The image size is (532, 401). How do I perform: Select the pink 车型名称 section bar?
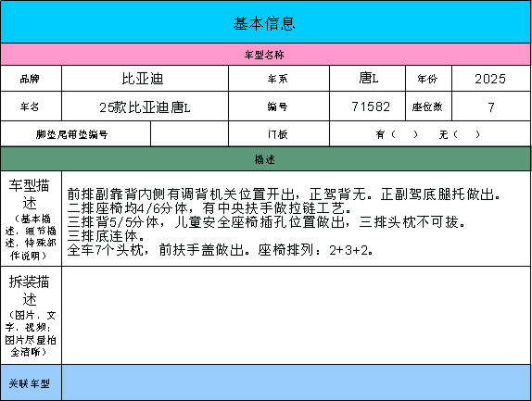265,55
